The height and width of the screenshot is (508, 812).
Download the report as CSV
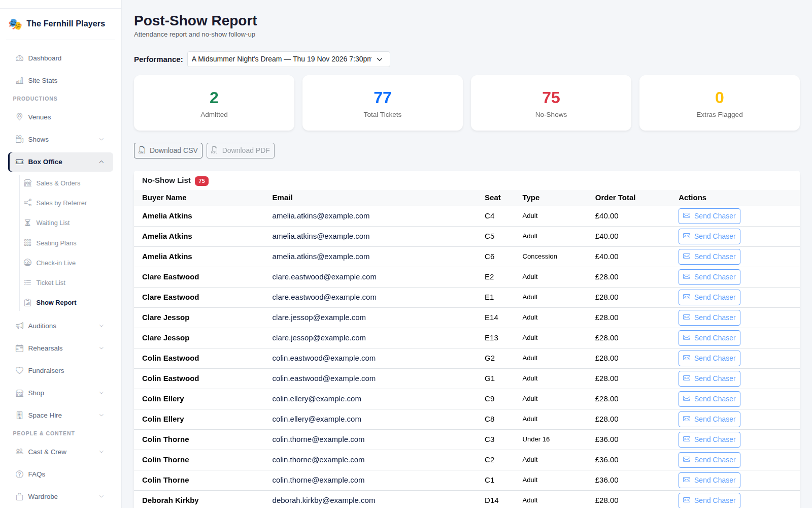coord(168,151)
